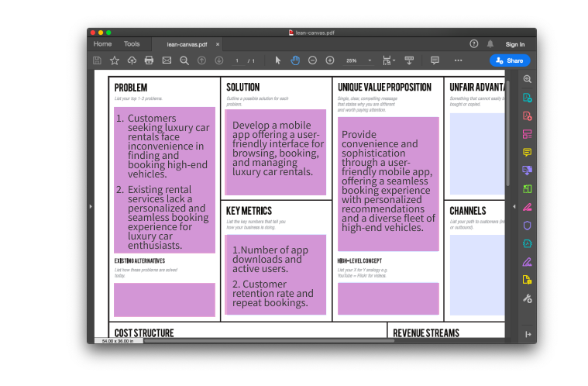Close the lean-canvas.pdf tab
588x386 pixels.
point(218,44)
